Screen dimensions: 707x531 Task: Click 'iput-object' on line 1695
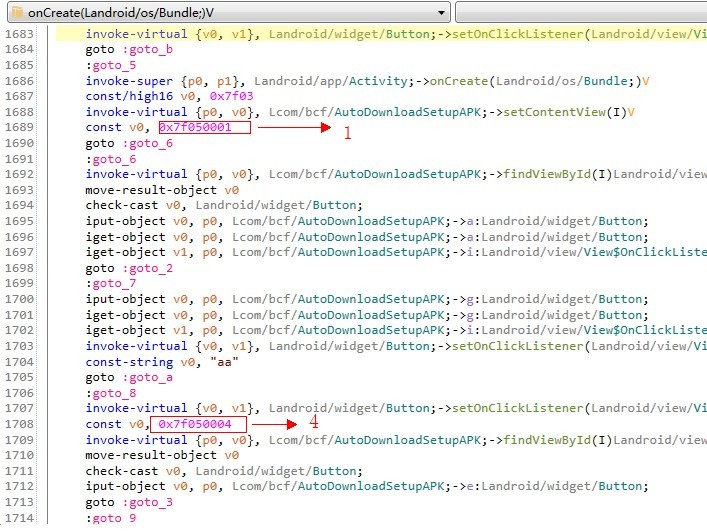[x=125, y=221]
